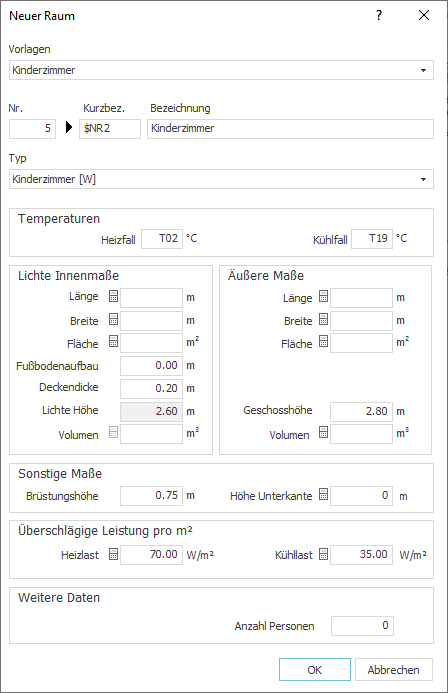
Task: Open calculator for inner Fläche field
Action: [x=114, y=342]
